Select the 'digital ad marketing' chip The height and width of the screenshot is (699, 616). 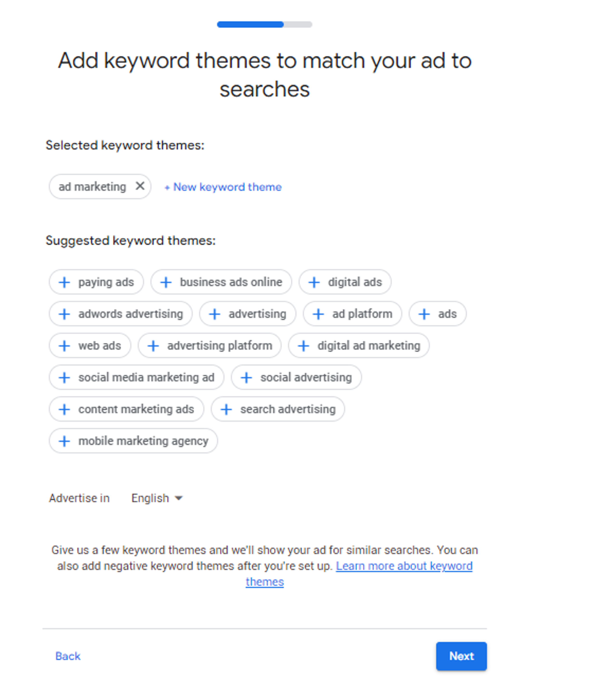pyautogui.click(x=359, y=346)
